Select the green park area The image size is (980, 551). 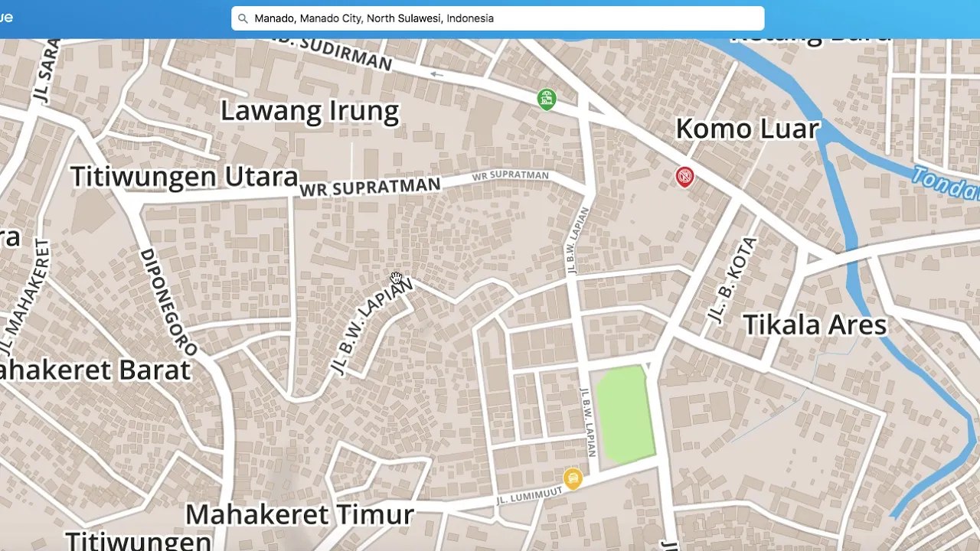(x=626, y=414)
